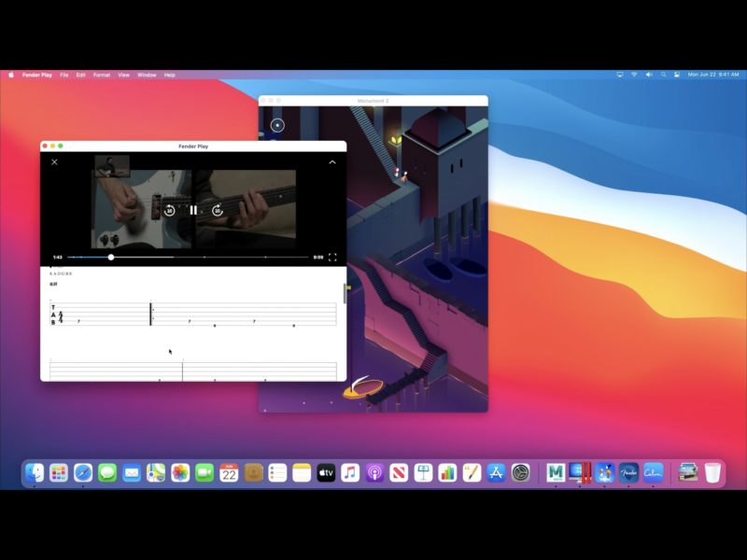Open Photos from the Dock
The width and height of the screenshot is (747, 560).
(180, 473)
